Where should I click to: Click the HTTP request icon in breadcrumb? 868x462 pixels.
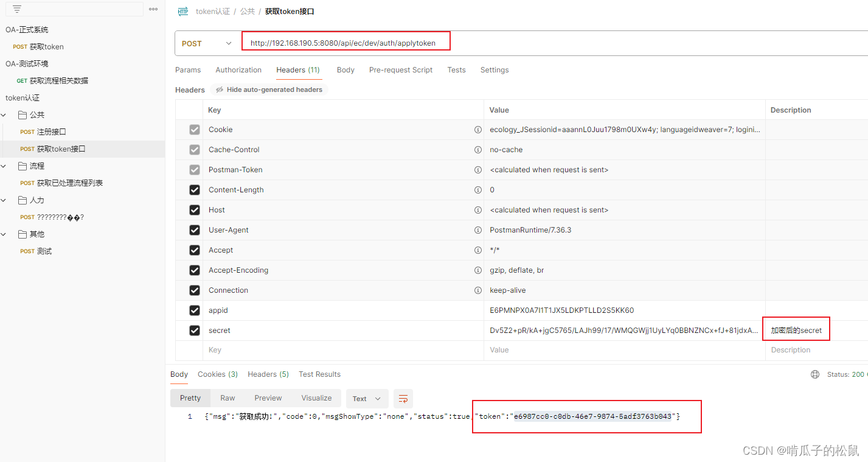coord(182,12)
